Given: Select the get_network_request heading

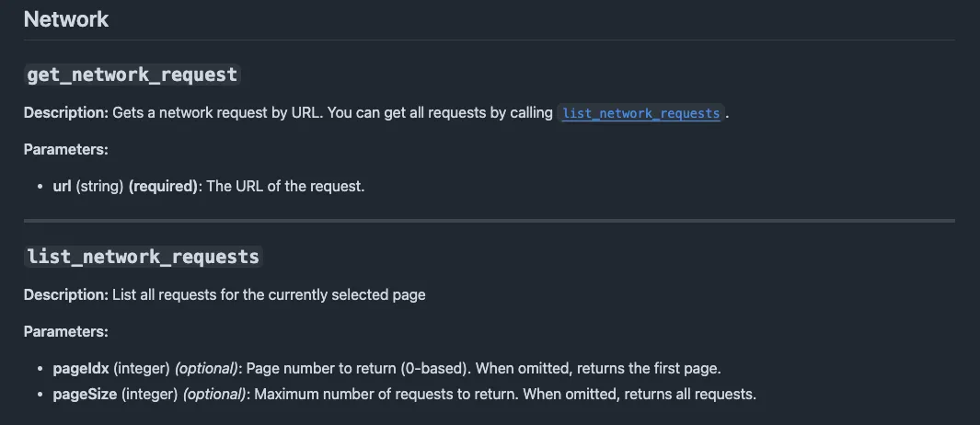Looking at the screenshot, I should (132, 75).
